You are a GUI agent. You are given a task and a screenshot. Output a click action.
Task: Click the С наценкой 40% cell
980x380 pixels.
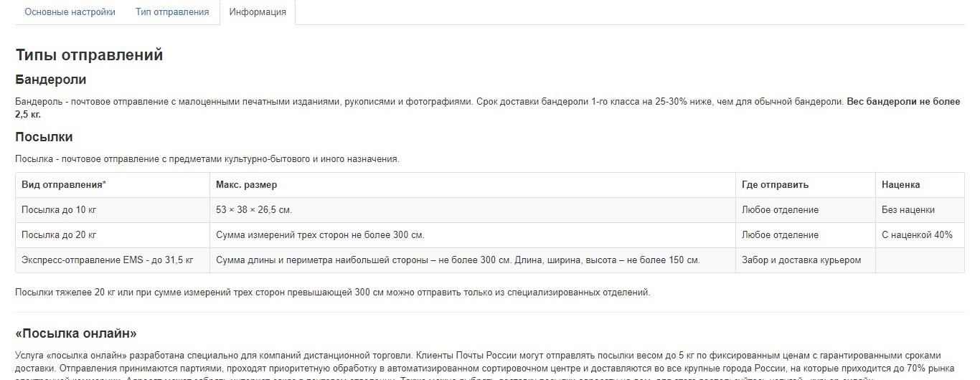coord(920,235)
